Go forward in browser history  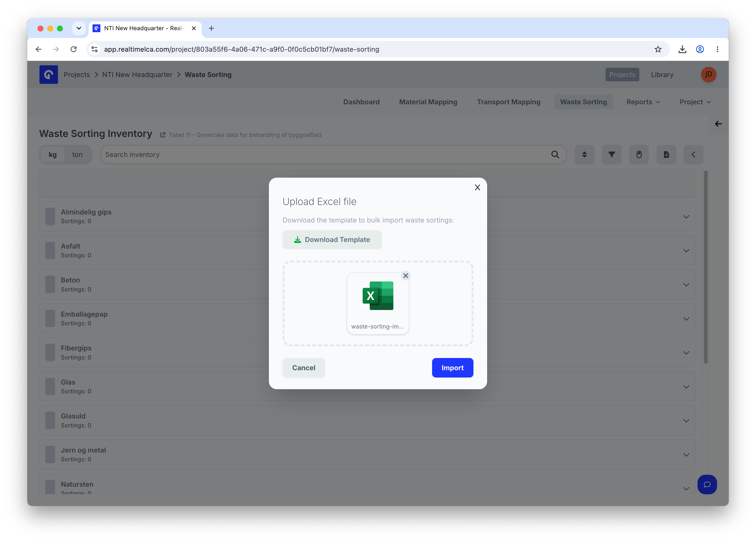pyautogui.click(x=56, y=49)
